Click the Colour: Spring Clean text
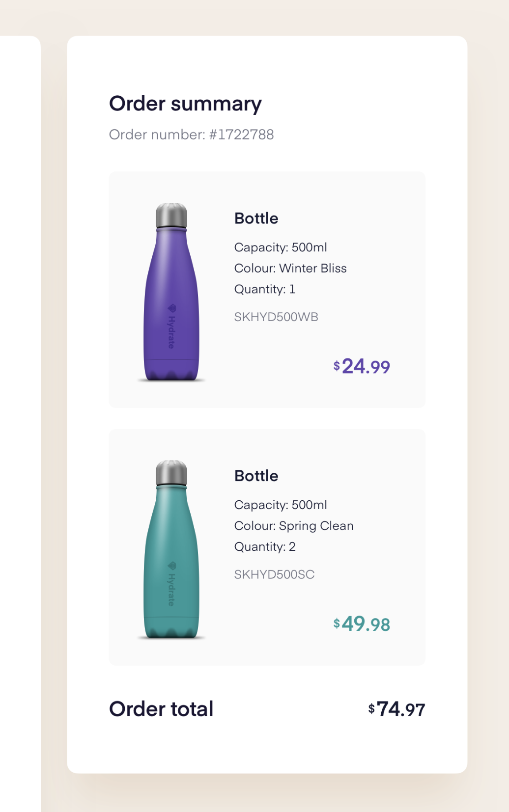This screenshot has height=812, width=509. coord(293,526)
